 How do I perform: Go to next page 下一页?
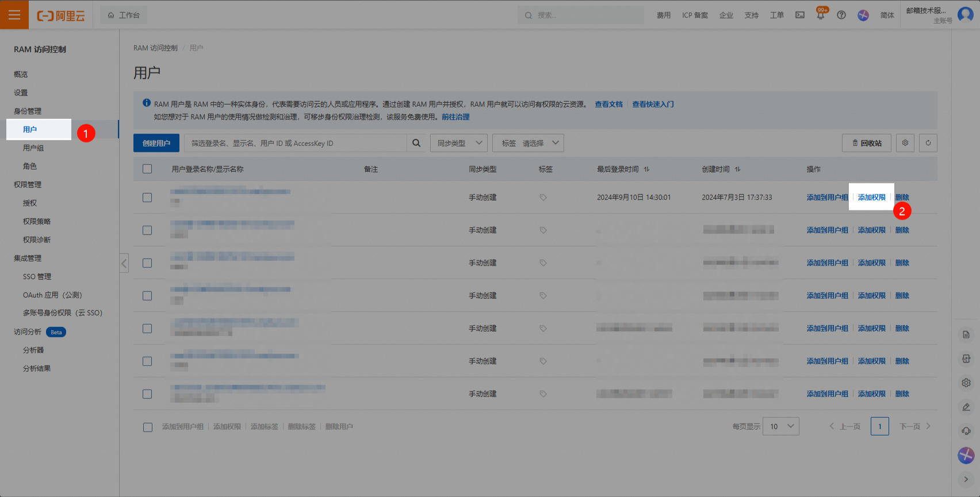915,426
